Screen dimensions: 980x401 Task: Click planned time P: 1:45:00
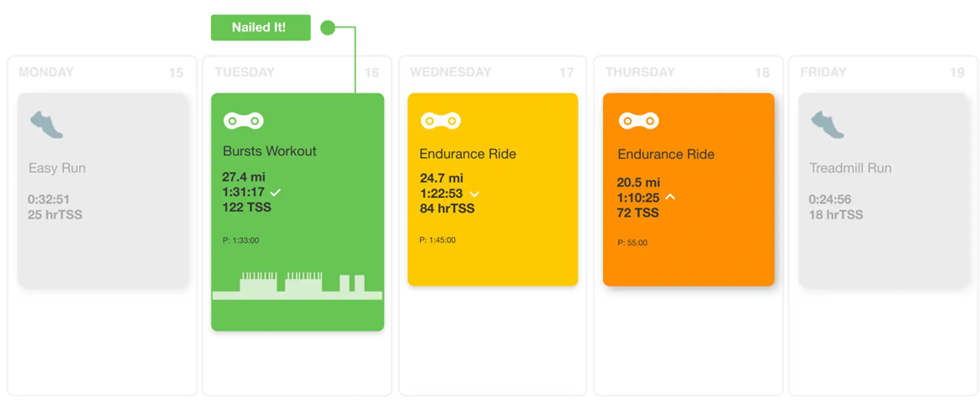click(x=437, y=240)
